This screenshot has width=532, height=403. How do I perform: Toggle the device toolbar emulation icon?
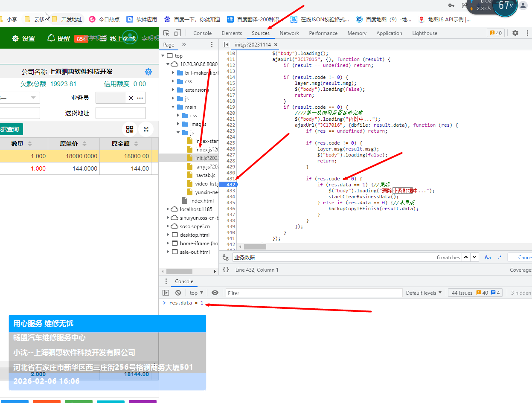(177, 33)
